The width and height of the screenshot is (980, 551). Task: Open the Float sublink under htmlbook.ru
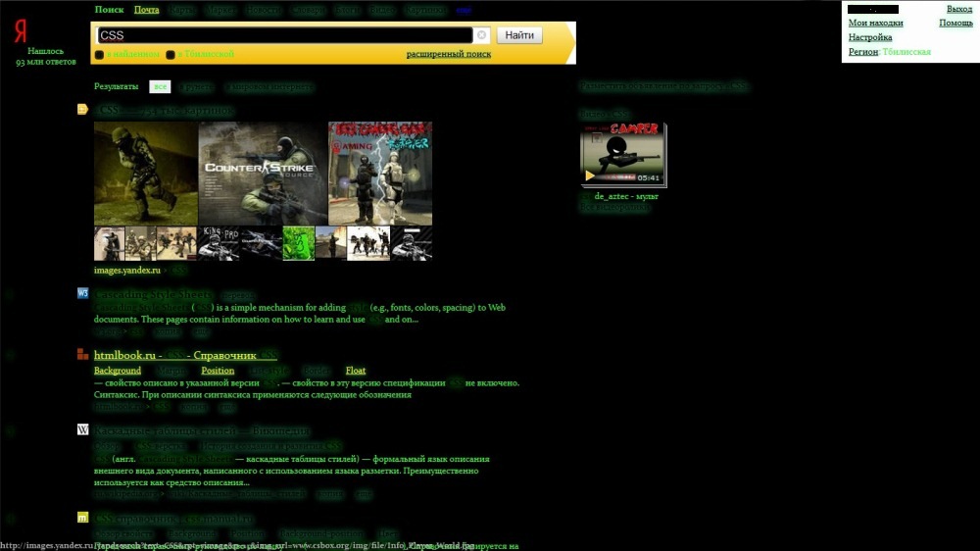(356, 371)
